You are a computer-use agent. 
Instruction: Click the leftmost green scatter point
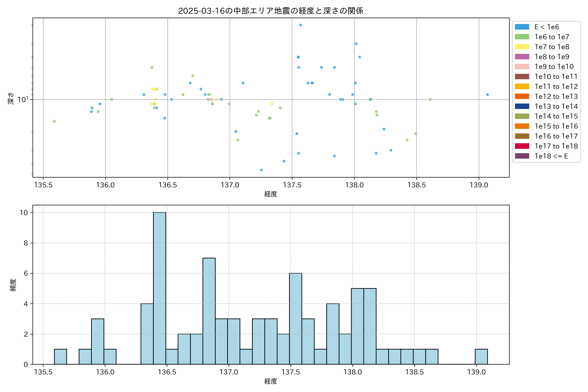[54, 121]
